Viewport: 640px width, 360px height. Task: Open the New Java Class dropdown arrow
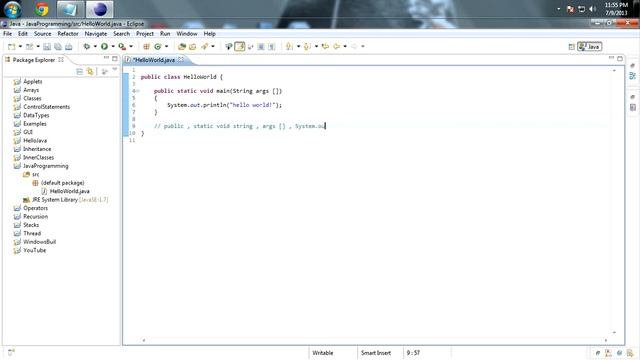(166, 47)
